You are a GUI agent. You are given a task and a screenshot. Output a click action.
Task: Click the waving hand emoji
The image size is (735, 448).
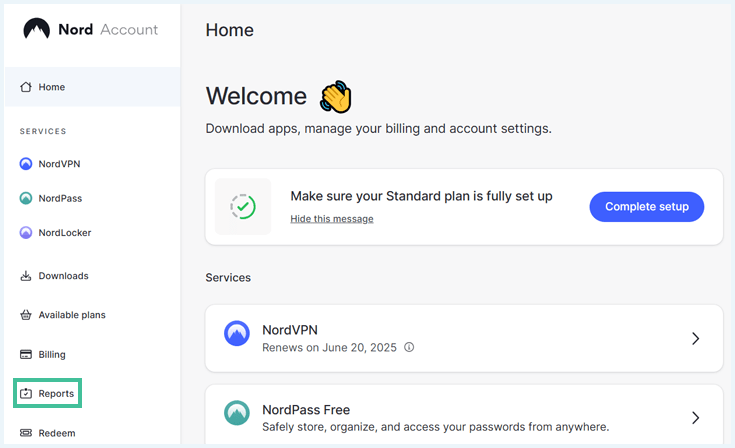click(336, 97)
